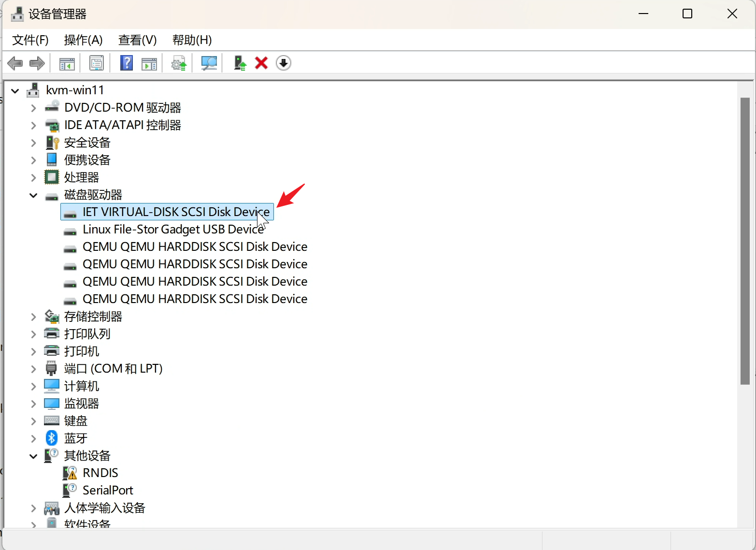756x550 pixels.
Task: Click red X Uninstall device icon
Action: [x=261, y=63]
